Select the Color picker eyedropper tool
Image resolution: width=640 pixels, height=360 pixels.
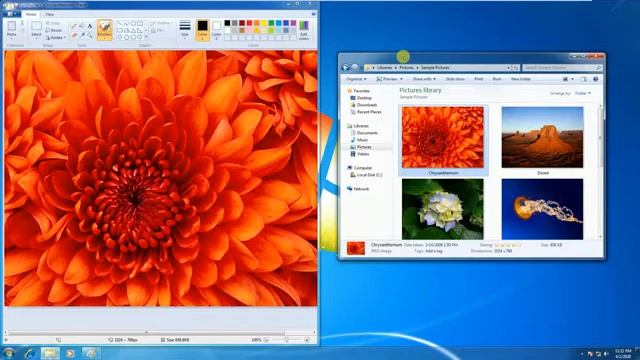pos(82,36)
